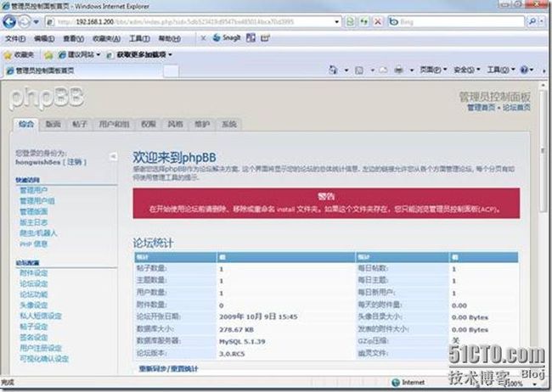Switch to the 综合 tab
This screenshot has width=552, height=392.
tap(26, 124)
